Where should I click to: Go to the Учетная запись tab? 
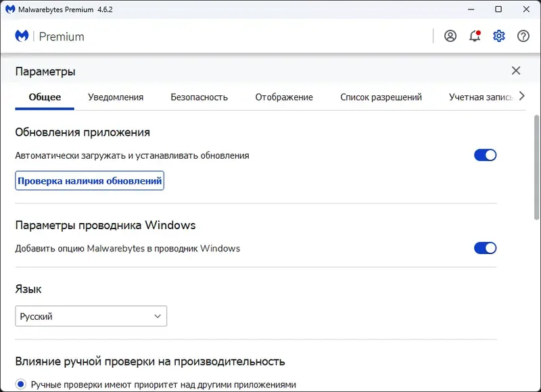pos(481,97)
